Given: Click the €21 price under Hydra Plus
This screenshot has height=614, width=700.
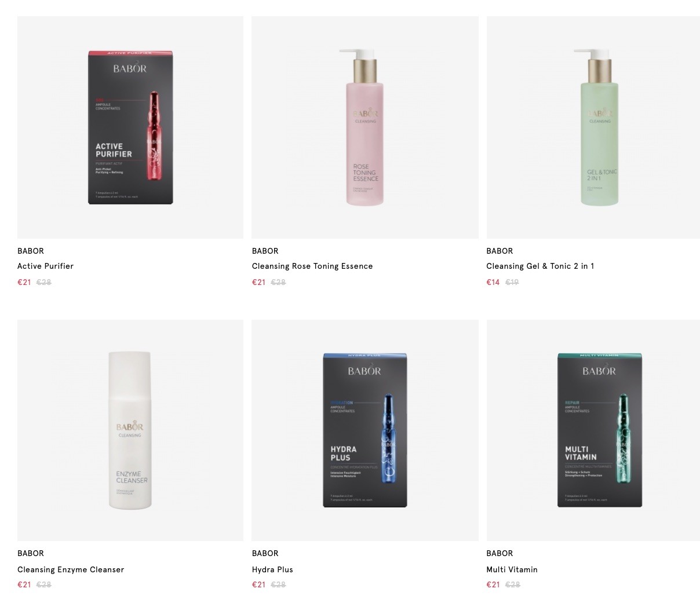Looking at the screenshot, I should point(258,584).
